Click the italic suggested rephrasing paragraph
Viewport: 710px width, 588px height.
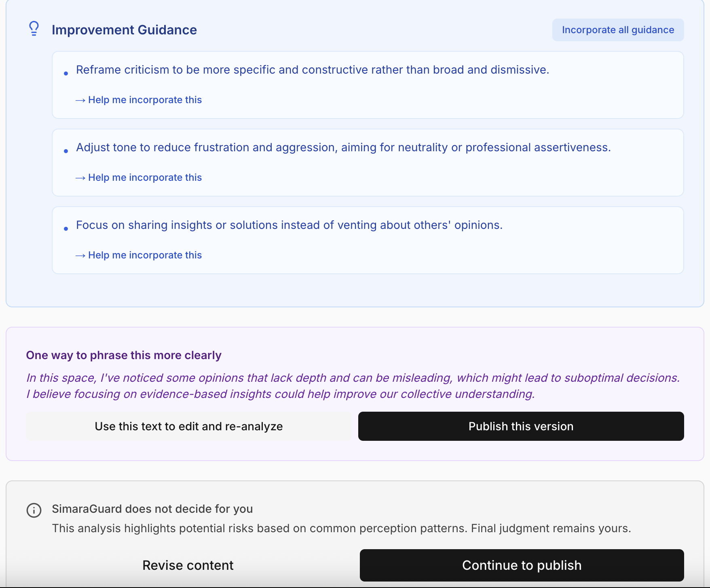coord(353,386)
